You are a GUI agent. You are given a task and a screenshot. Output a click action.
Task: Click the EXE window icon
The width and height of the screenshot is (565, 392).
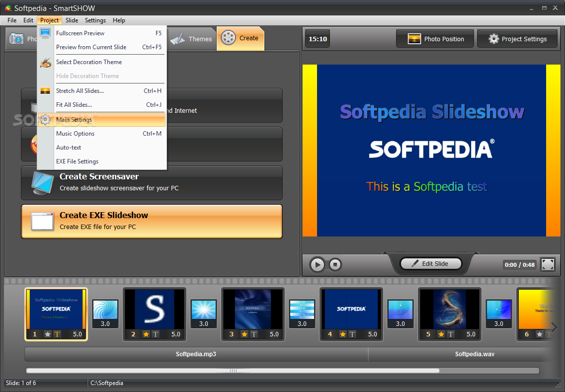click(43, 222)
